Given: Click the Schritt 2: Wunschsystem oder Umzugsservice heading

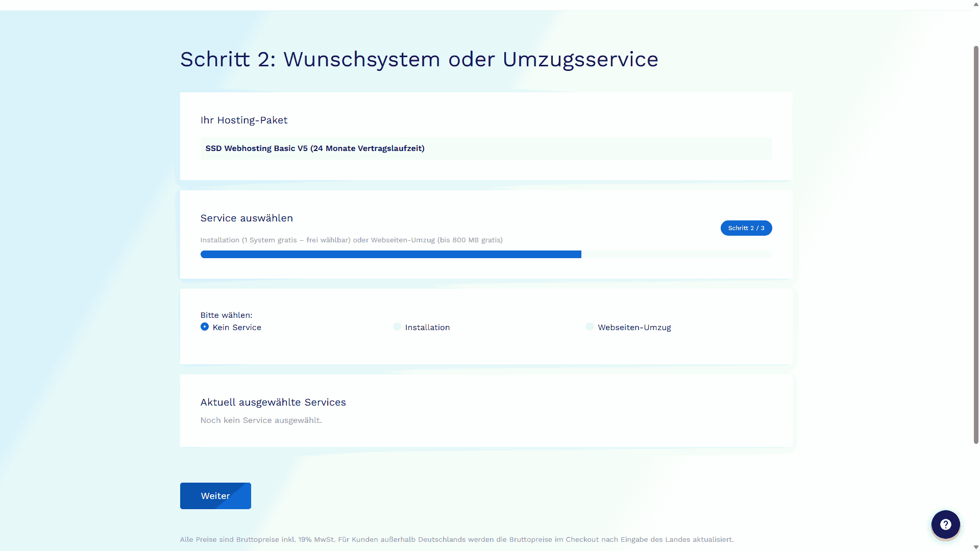Looking at the screenshot, I should click(419, 59).
